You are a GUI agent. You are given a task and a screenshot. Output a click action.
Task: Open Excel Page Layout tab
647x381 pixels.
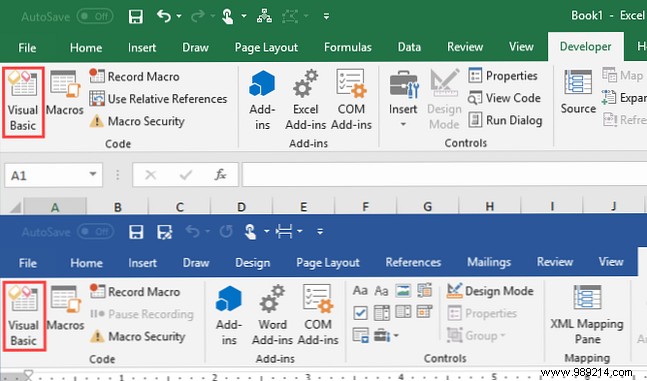pos(266,47)
